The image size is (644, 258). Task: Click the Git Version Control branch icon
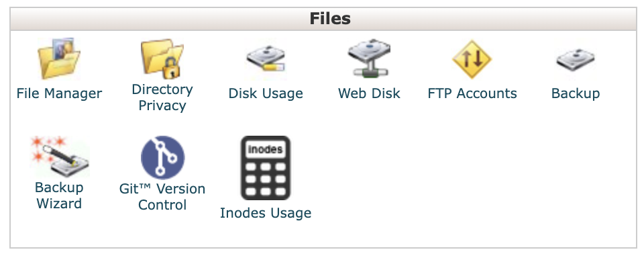tap(162, 157)
